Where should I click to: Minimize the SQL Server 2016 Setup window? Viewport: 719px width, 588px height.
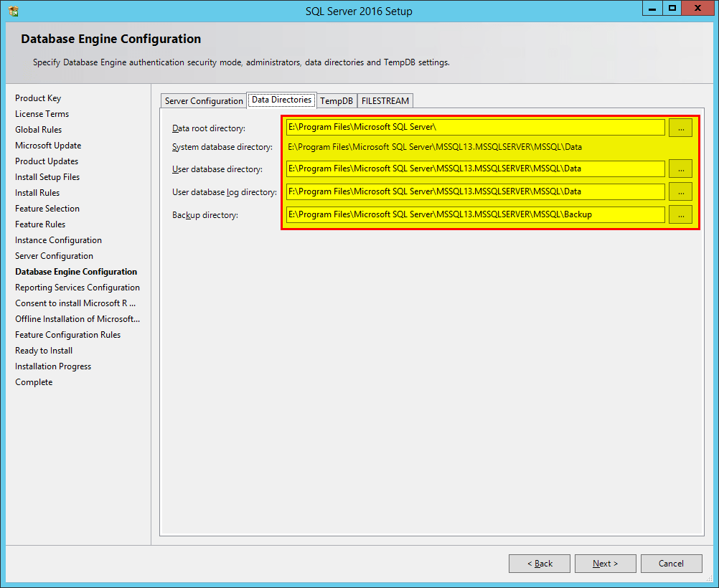click(x=652, y=9)
